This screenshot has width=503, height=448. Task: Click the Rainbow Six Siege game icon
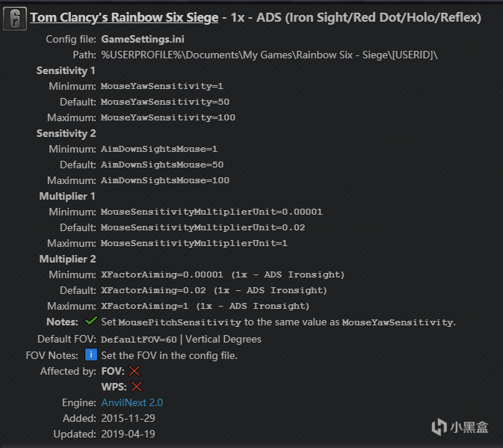(x=15, y=19)
